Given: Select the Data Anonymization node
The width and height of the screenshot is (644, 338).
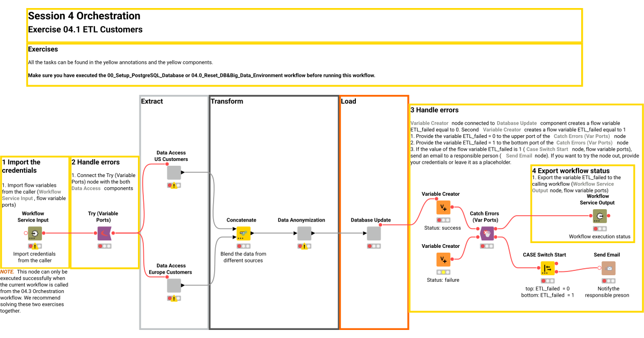Looking at the screenshot, I should tap(304, 232).
